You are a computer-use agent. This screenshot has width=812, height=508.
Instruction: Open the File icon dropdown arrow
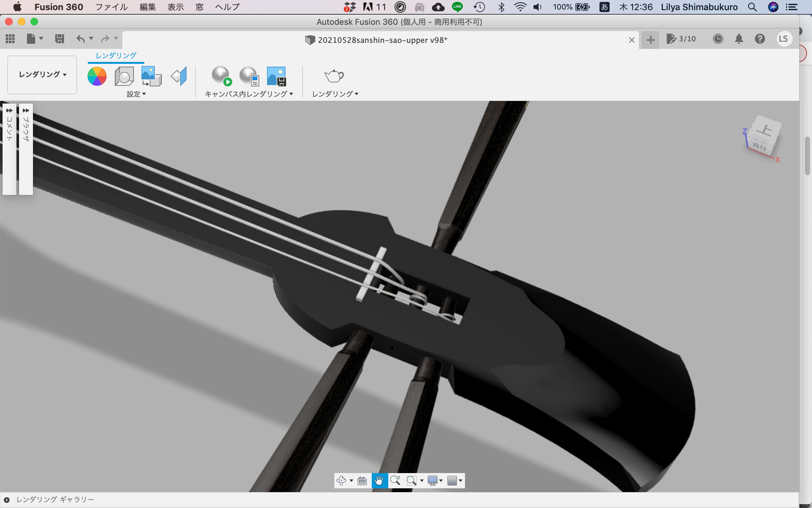(41, 38)
